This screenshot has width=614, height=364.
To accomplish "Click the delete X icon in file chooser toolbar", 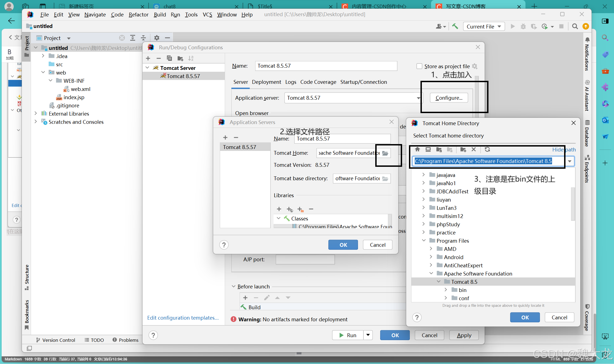I will point(474,150).
